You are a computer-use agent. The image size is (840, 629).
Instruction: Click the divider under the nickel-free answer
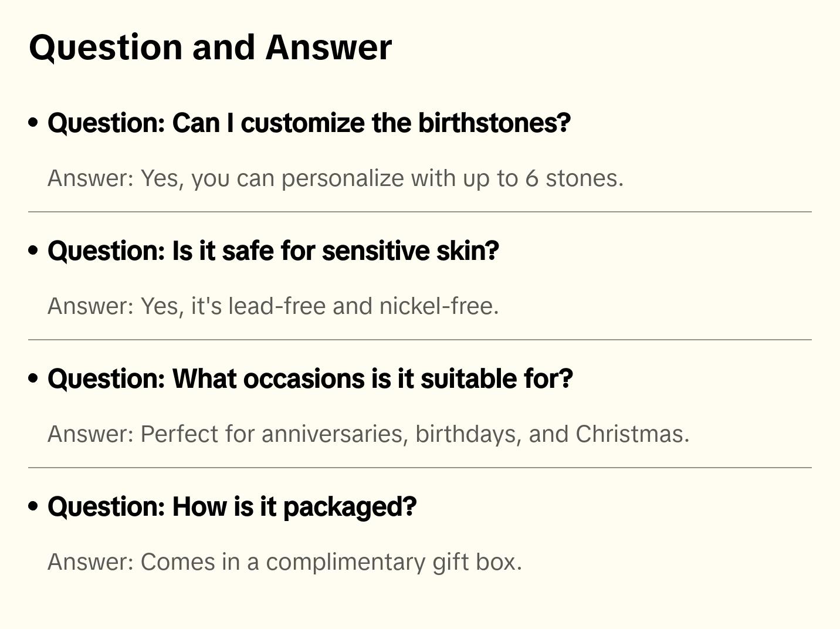pyautogui.click(x=419, y=340)
